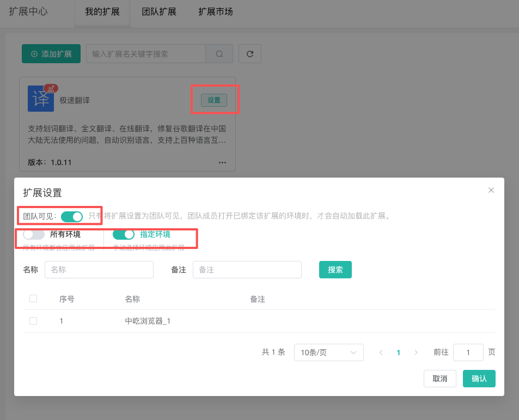Screen dimensions: 519x420
Task: Click the 添加扩展 button
Action: 51,54
